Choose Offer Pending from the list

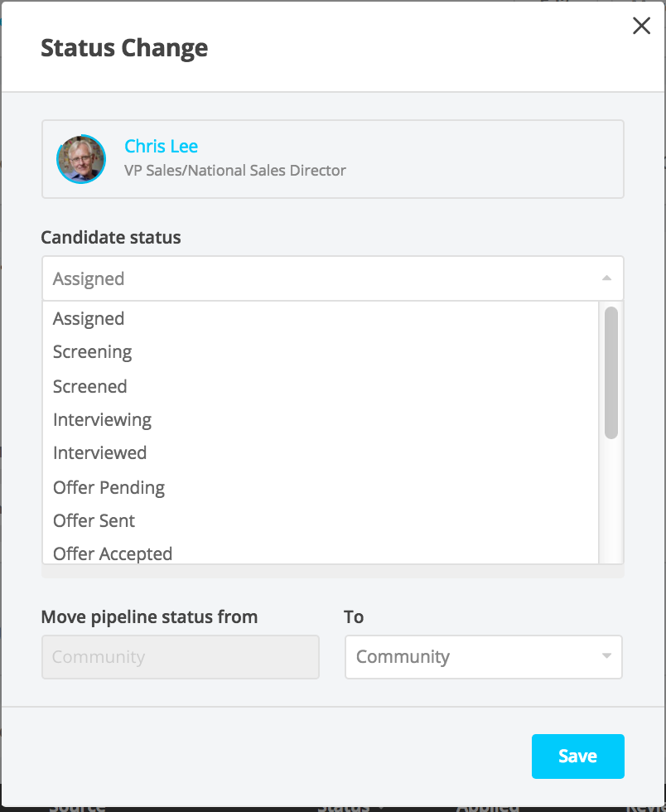tap(109, 488)
